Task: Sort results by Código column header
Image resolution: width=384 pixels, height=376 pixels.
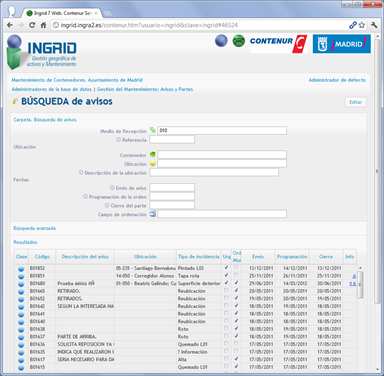Action: 42,257
